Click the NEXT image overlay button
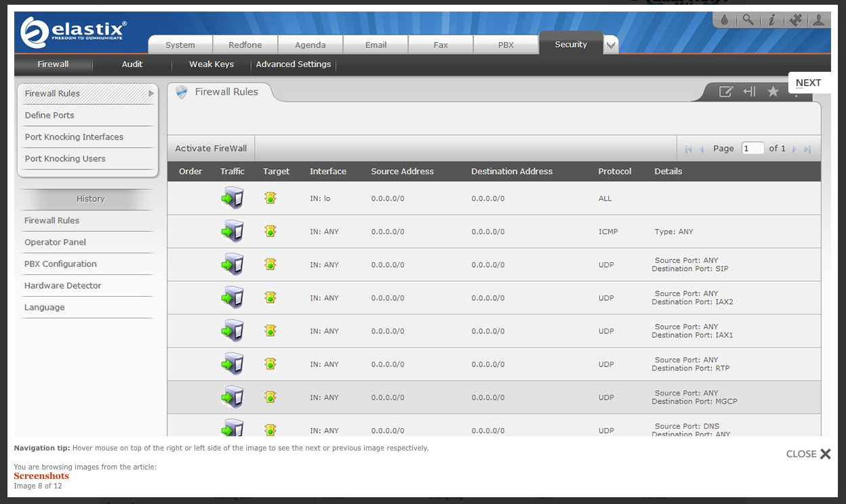 [808, 83]
